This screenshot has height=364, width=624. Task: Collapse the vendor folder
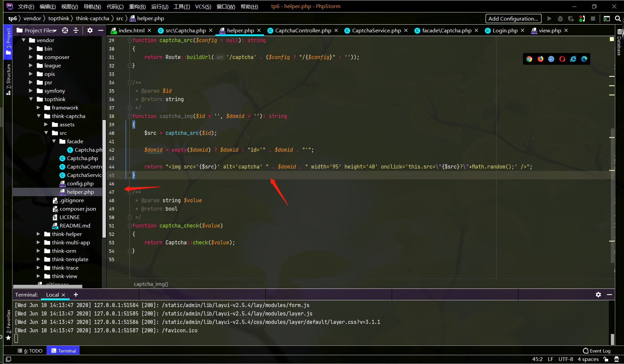click(x=24, y=40)
